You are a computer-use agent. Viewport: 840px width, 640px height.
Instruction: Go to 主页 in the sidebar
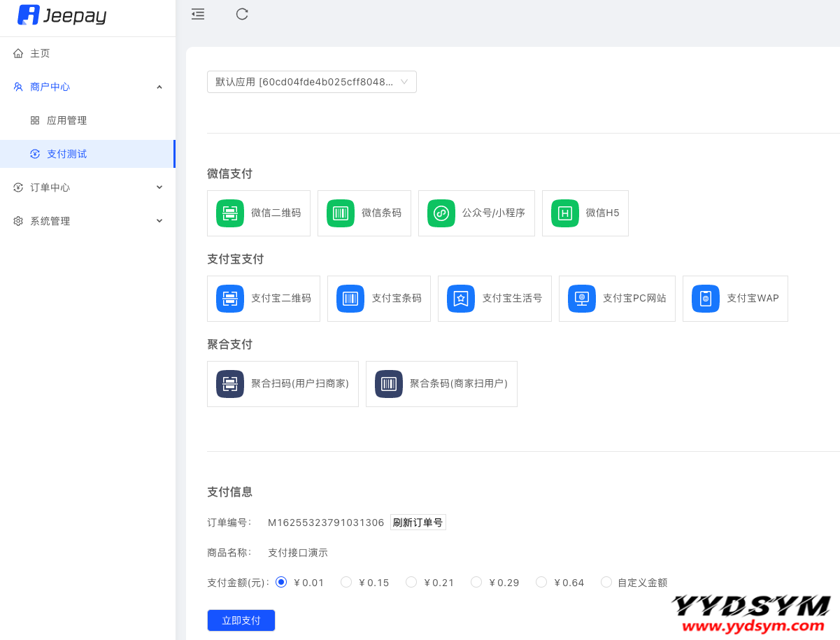click(x=40, y=53)
